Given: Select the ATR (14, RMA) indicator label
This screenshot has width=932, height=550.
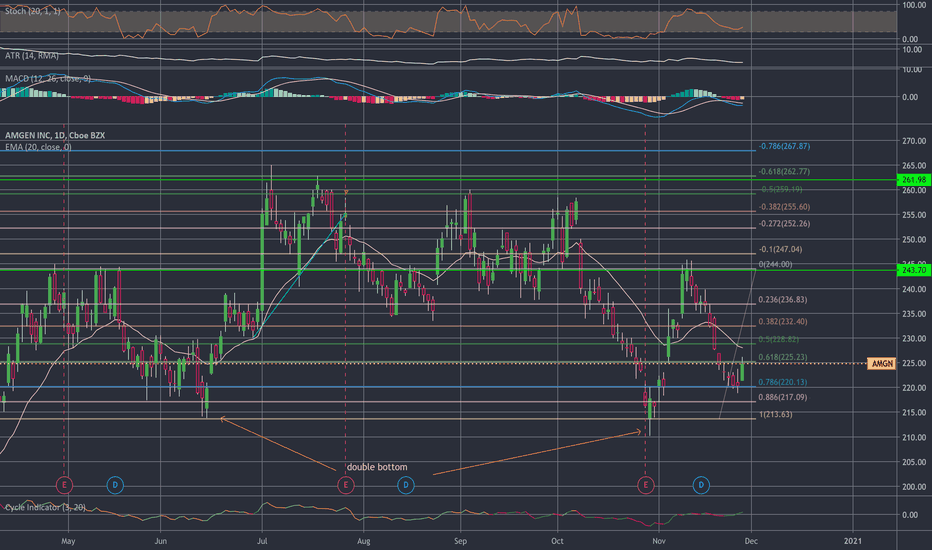Looking at the screenshot, I should (x=32, y=55).
